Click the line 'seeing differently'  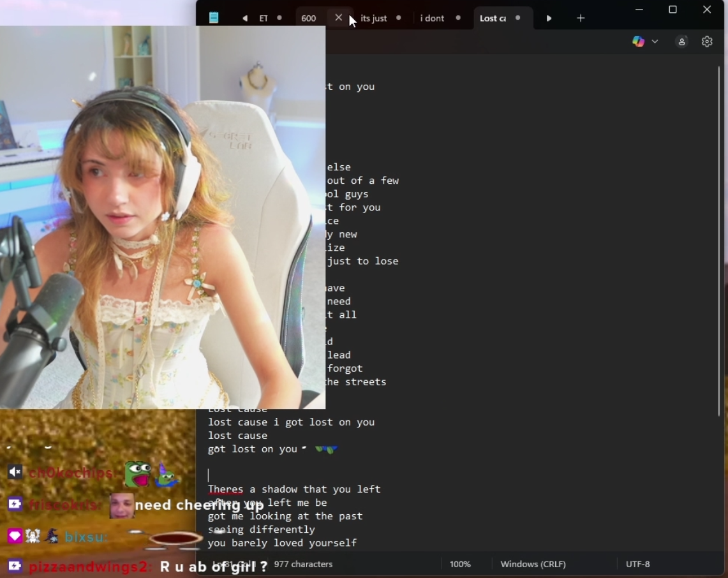click(x=262, y=530)
